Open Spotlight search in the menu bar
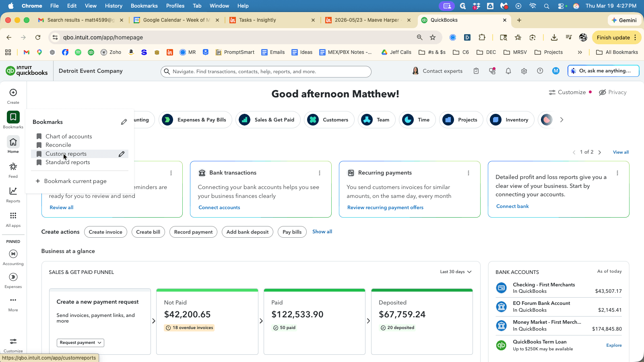 pyautogui.click(x=547, y=6)
